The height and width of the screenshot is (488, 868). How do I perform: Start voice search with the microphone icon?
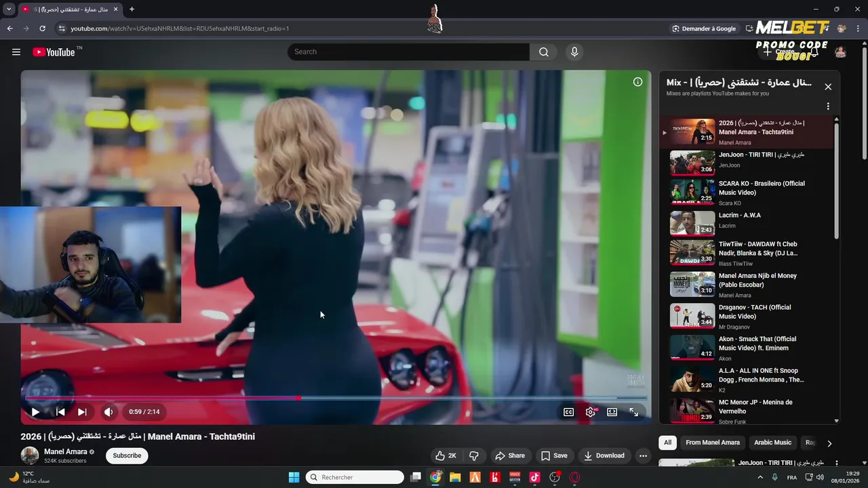(574, 52)
